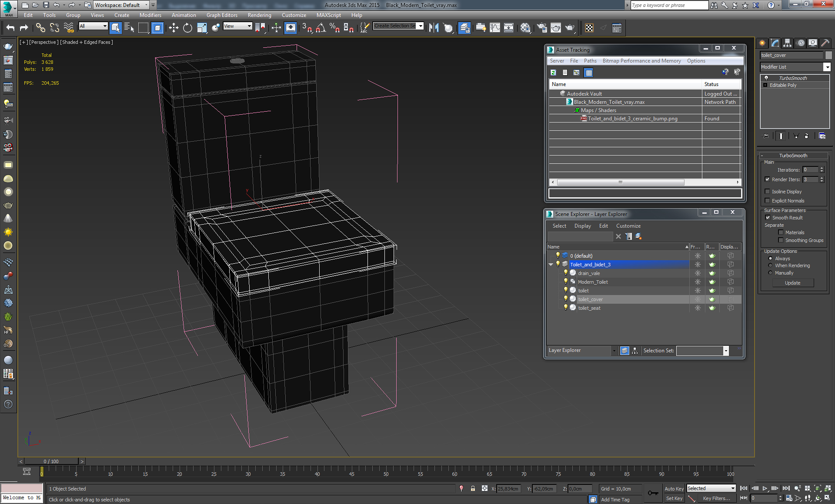Image resolution: width=835 pixels, height=504 pixels.
Task: Switch Asset Tracking to table view
Action: point(588,73)
